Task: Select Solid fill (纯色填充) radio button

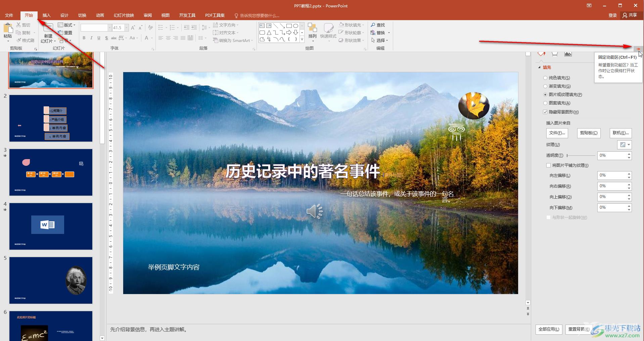Action: 545,78
